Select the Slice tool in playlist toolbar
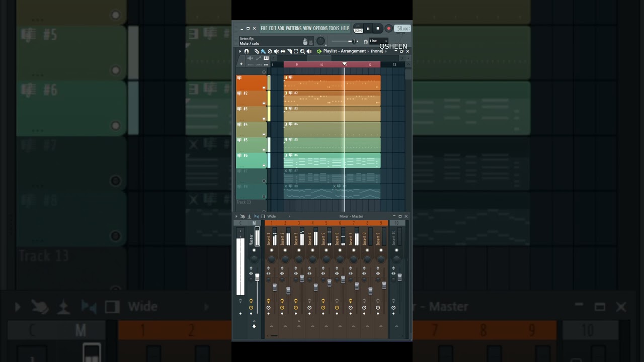The height and width of the screenshot is (362, 644). (289, 51)
